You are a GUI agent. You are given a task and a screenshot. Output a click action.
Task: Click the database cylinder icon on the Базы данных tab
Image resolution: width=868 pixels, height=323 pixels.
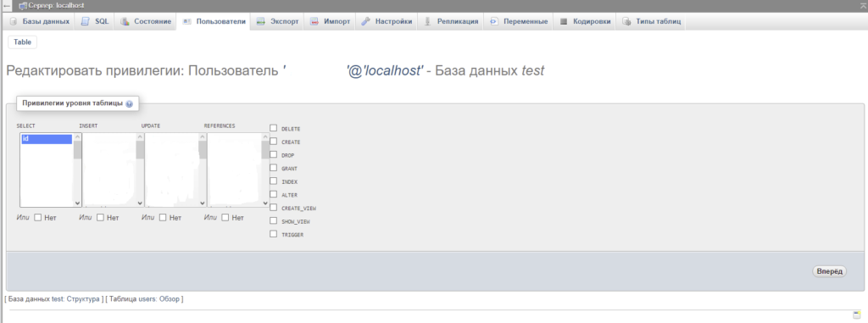coord(14,21)
